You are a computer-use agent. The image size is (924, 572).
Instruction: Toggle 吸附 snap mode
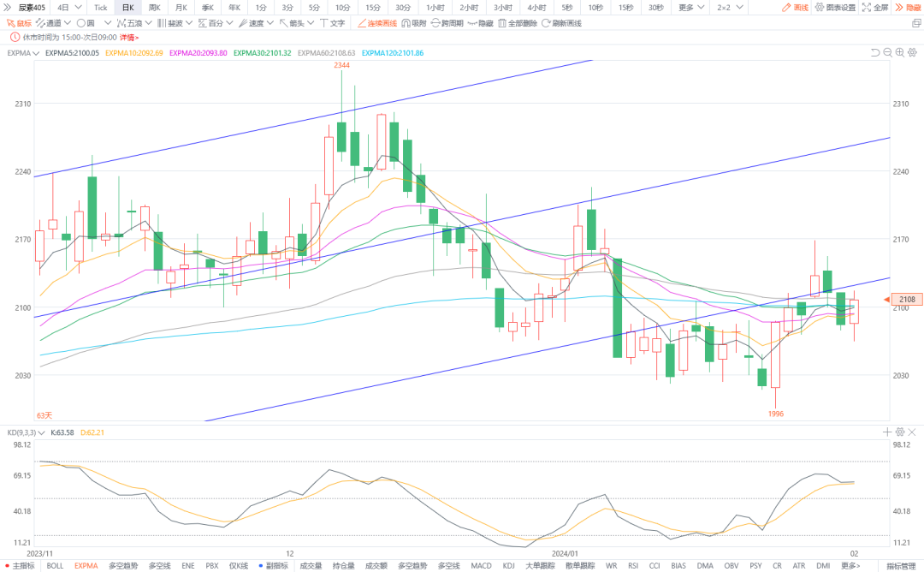(x=414, y=23)
